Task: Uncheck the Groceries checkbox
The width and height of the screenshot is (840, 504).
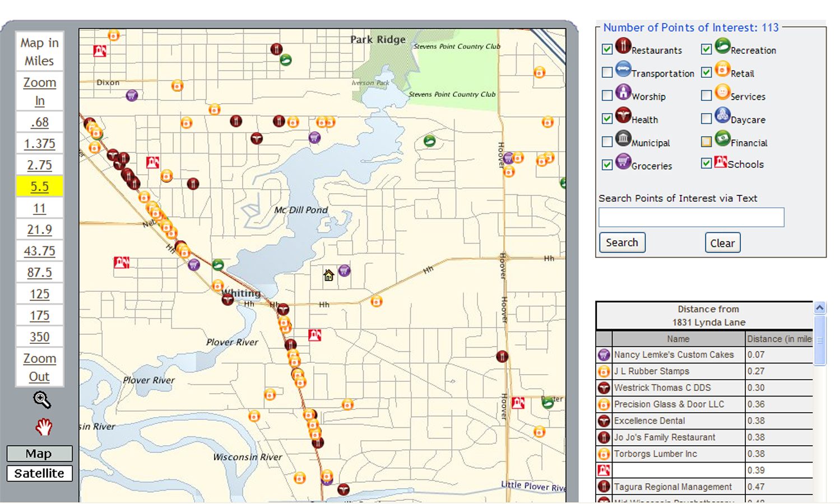Action: click(x=607, y=165)
